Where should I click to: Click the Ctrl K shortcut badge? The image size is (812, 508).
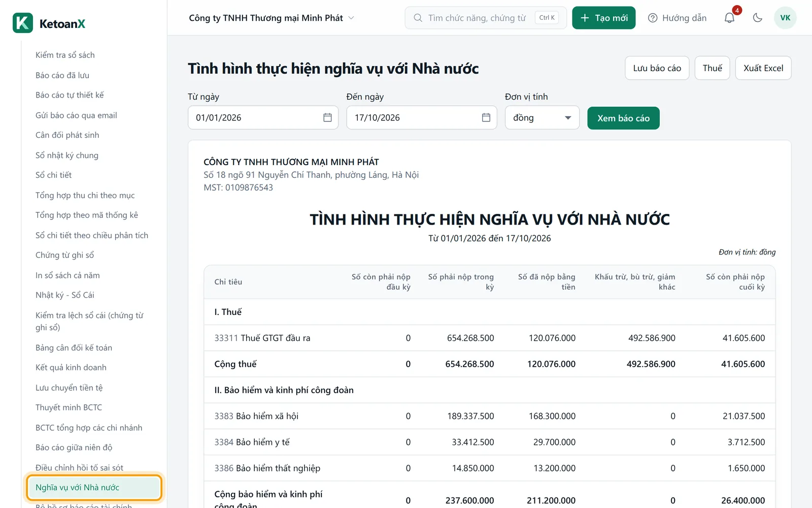coord(547,18)
